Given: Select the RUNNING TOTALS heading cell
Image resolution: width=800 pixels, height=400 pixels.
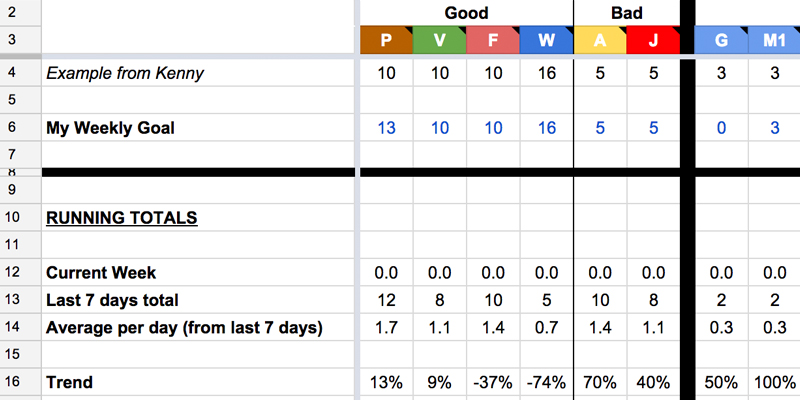Looking at the screenshot, I should (x=198, y=217).
